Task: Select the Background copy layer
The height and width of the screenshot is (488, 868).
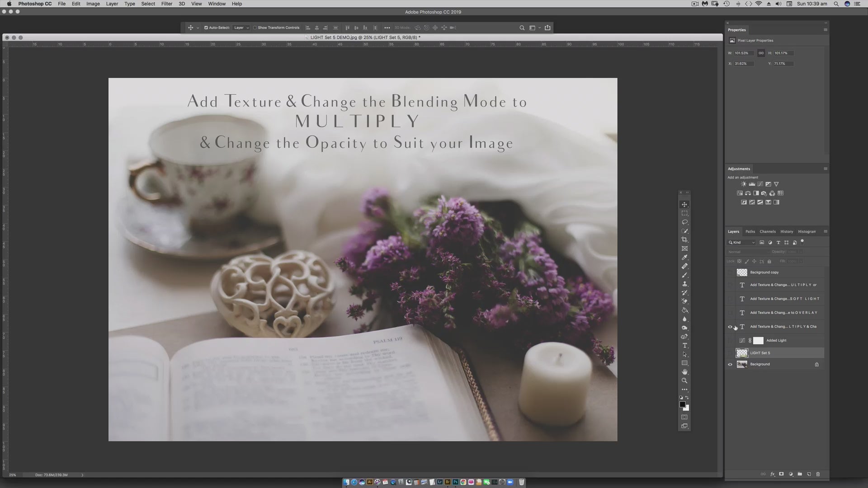Action: 764,272
